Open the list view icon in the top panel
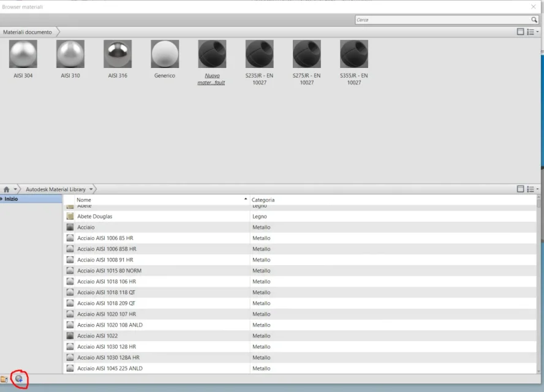The width and height of the screenshot is (544, 392). point(532,31)
